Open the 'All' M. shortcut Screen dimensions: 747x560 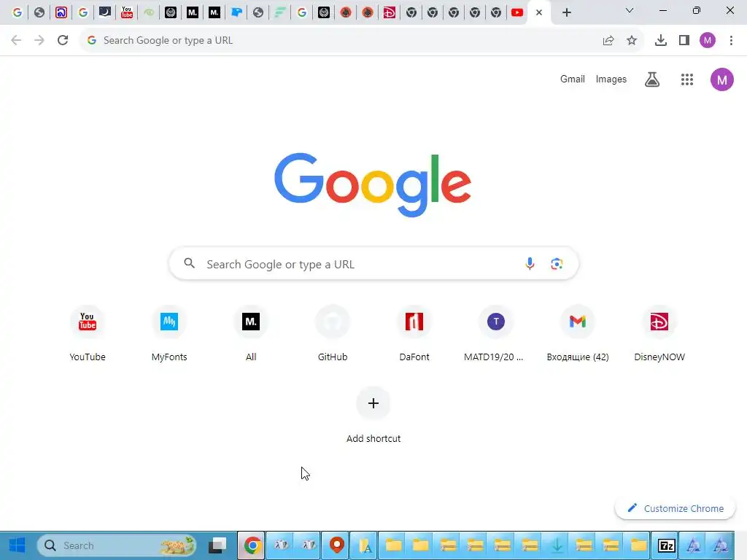click(251, 334)
